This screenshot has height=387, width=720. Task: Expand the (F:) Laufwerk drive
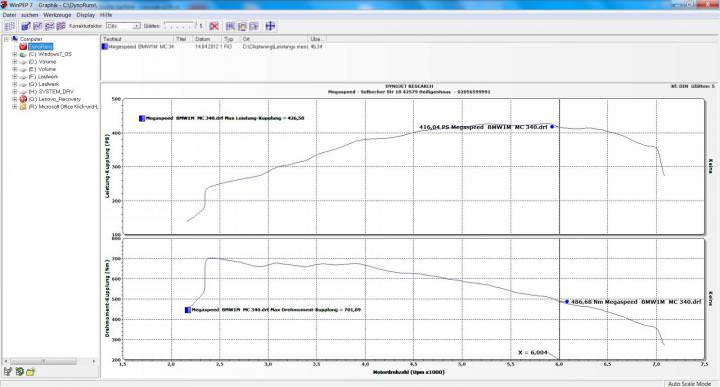tap(15, 77)
